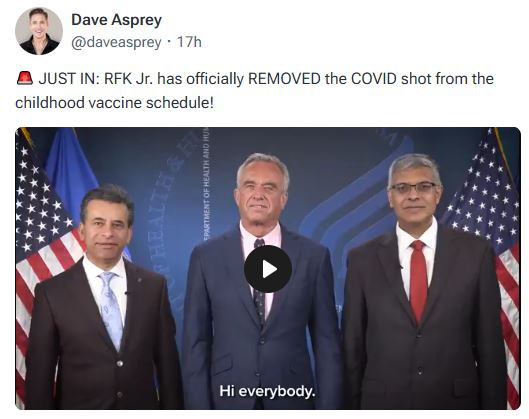This screenshot has width=529, height=419.
Task: Click the red tie in the video
Action: [418, 281]
